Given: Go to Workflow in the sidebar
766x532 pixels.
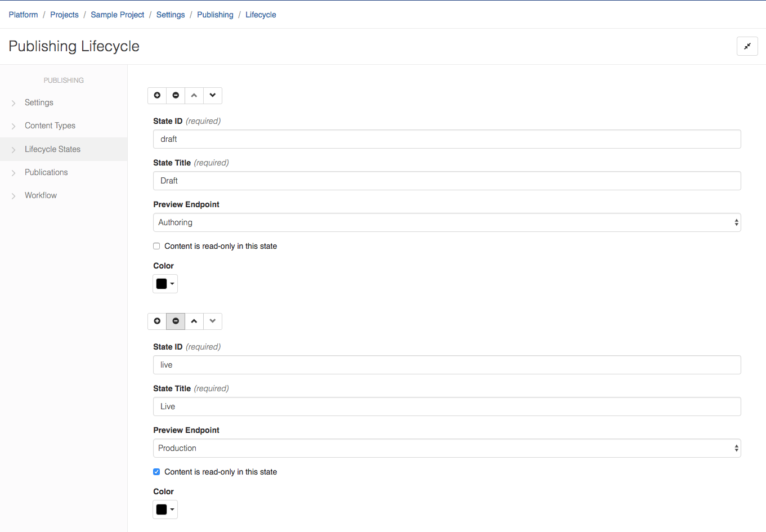Looking at the screenshot, I should point(41,195).
